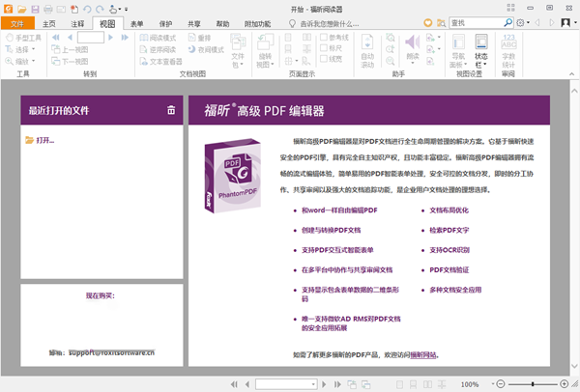
Task: Click the trash icon in recent files header
Action: coord(171,110)
